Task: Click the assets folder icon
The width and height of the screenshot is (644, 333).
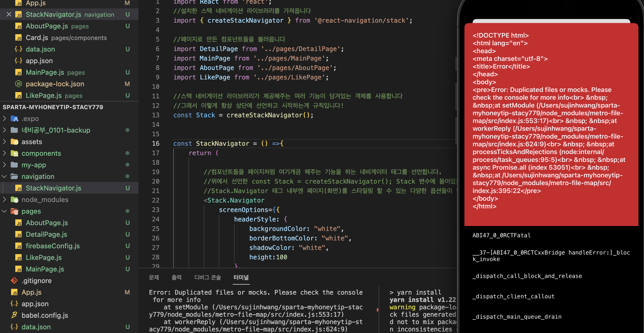Action: [14, 142]
